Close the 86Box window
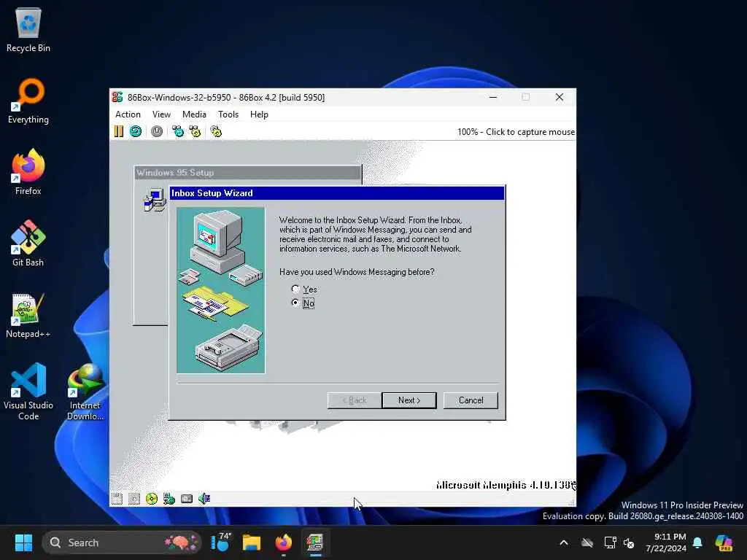747x560 pixels. (560, 97)
